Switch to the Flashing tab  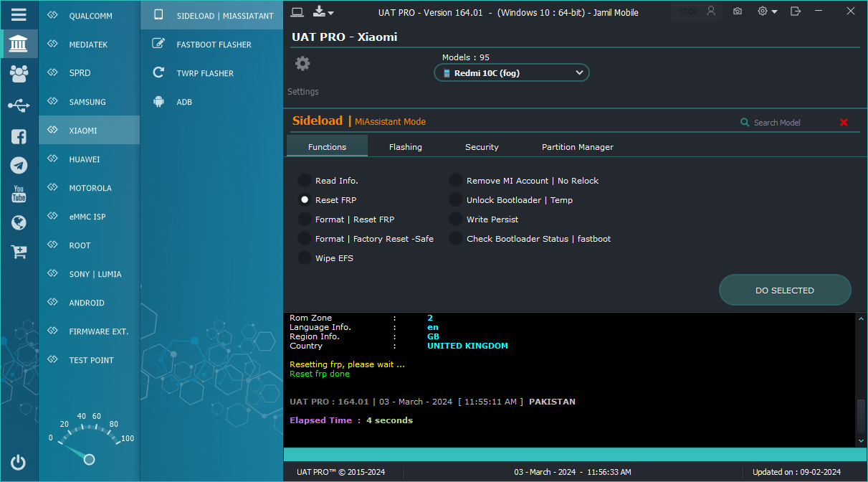pos(406,147)
